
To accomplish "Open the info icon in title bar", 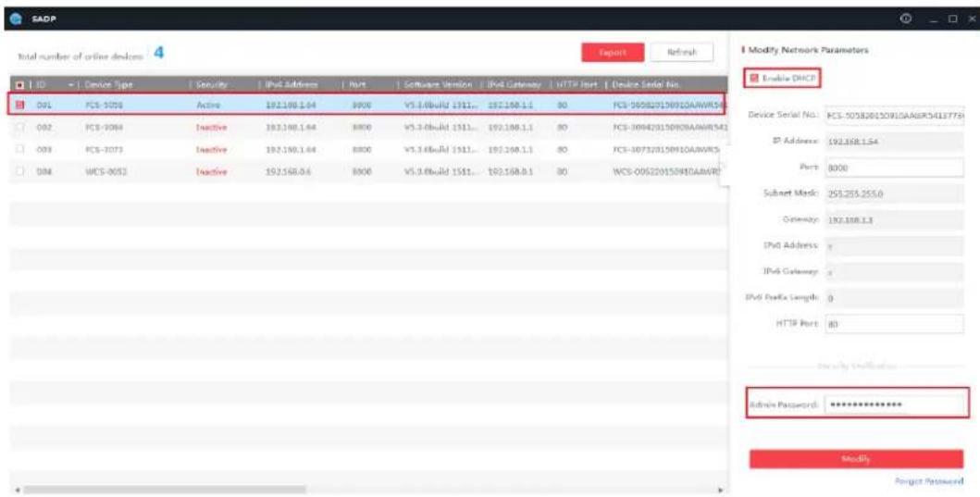I will click(905, 19).
